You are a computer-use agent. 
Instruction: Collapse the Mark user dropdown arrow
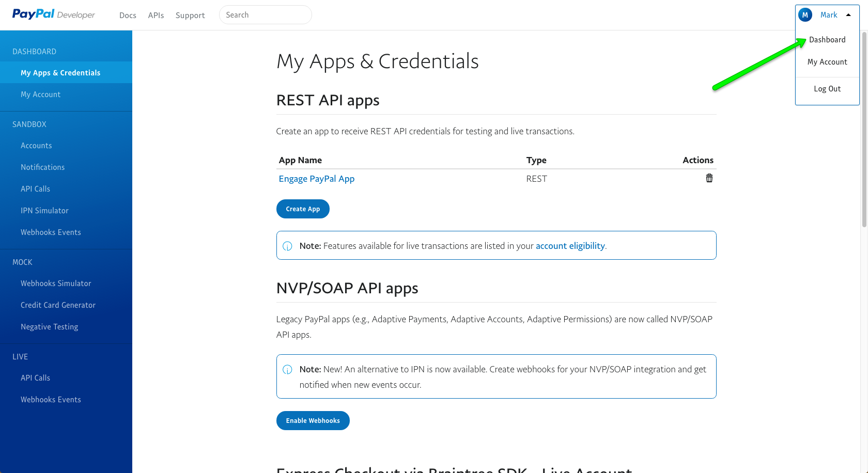(848, 15)
